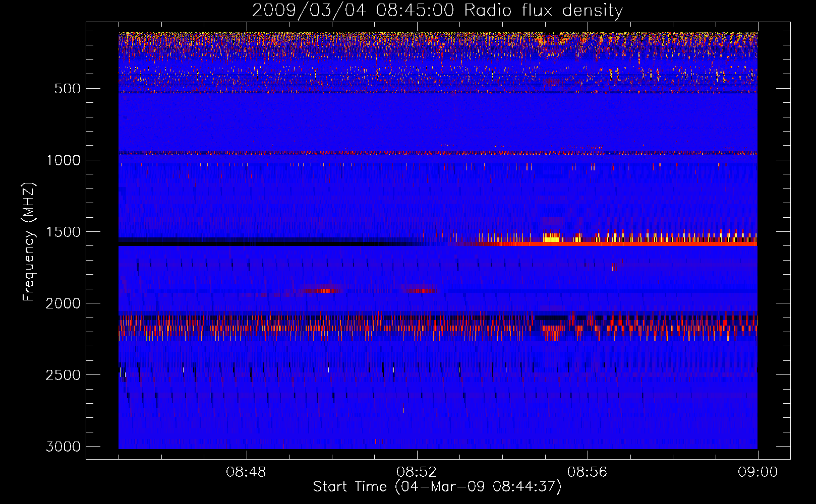Click the "Frequency (MHZ)" axis label
816x504 pixels.
click(29, 242)
